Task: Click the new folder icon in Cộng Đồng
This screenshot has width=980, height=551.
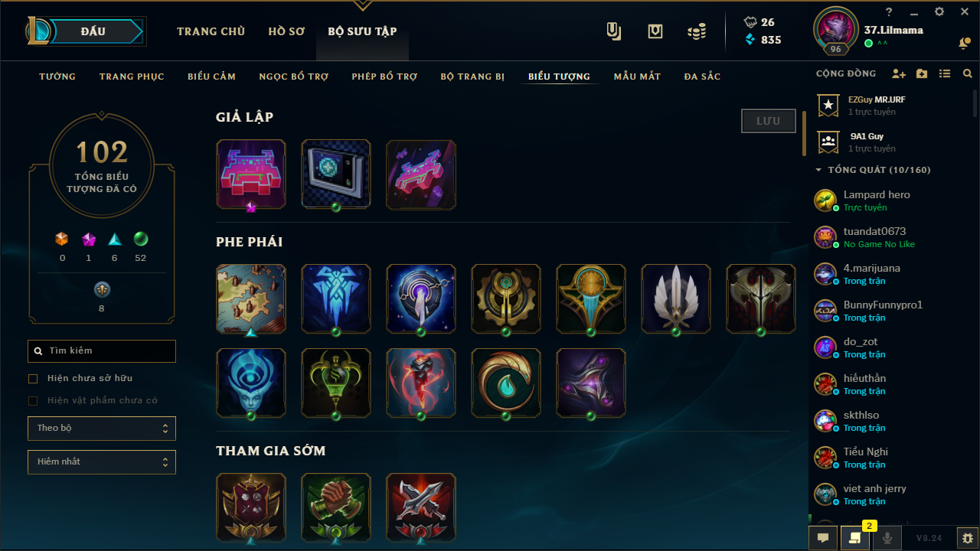Action: (x=922, y=74)
